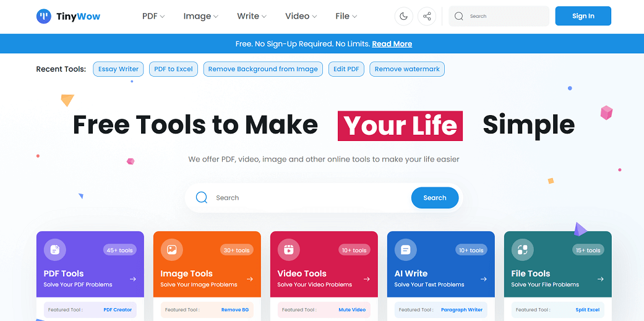Click the Video Tools card icon

coord(289,250)
